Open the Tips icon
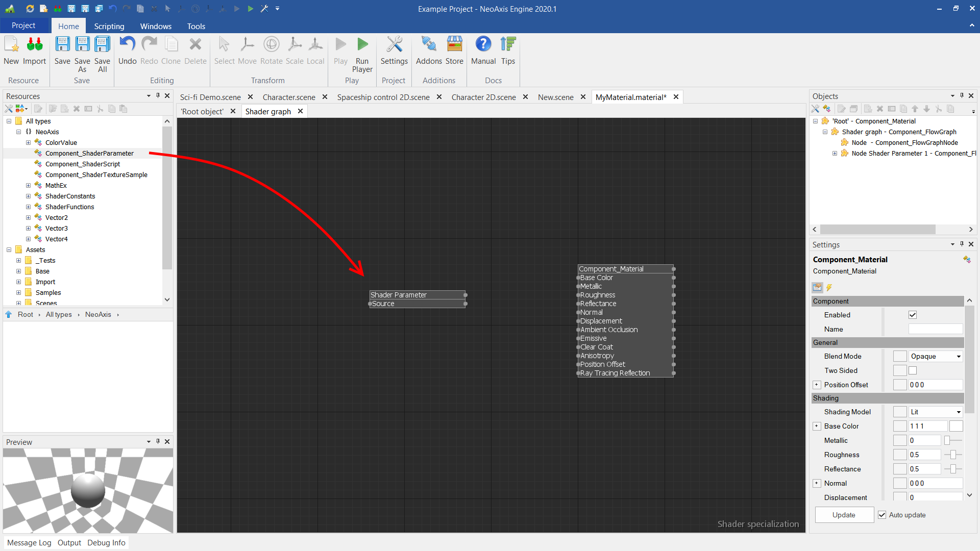This screenshot has width=980, height=551. pyautogui.click(x=508, y=45)
